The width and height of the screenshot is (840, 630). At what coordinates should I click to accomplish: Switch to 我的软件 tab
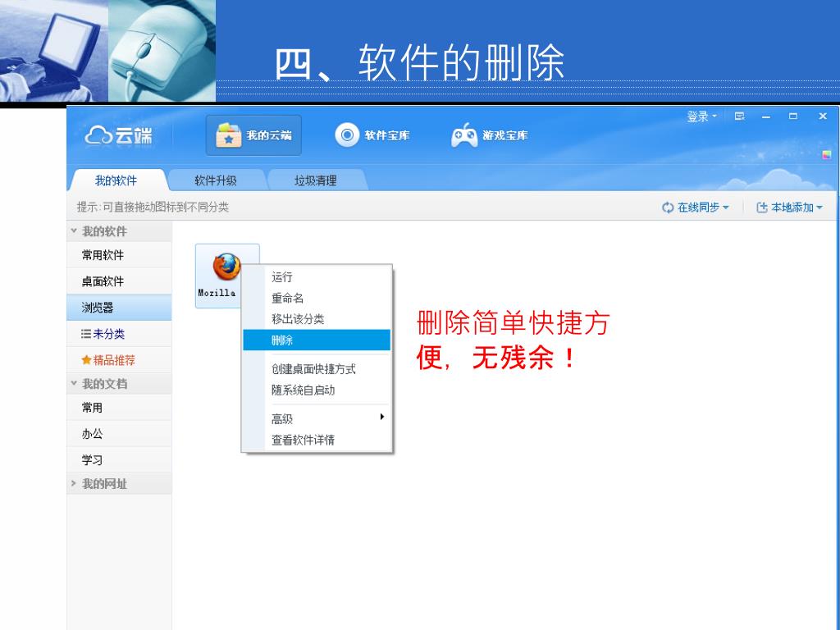coord(116,180)
